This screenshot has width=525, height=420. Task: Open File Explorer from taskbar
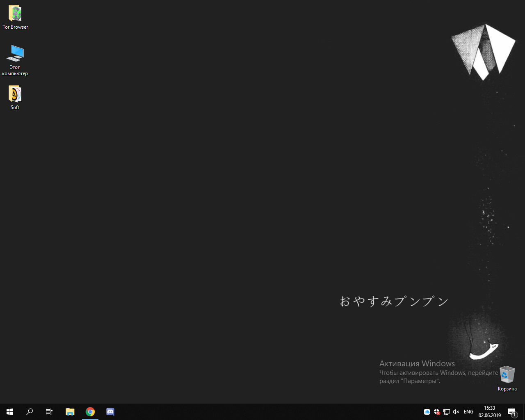pos(70,412)
